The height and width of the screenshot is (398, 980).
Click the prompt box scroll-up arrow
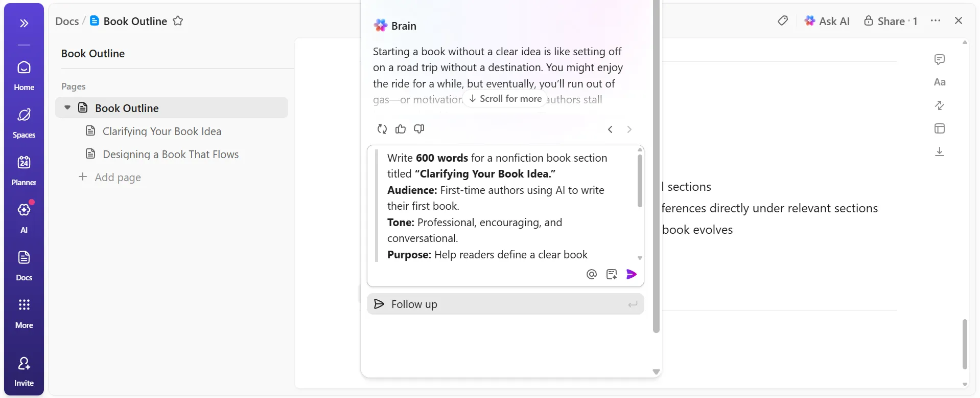pyautogui.click(x=640, y=150)
